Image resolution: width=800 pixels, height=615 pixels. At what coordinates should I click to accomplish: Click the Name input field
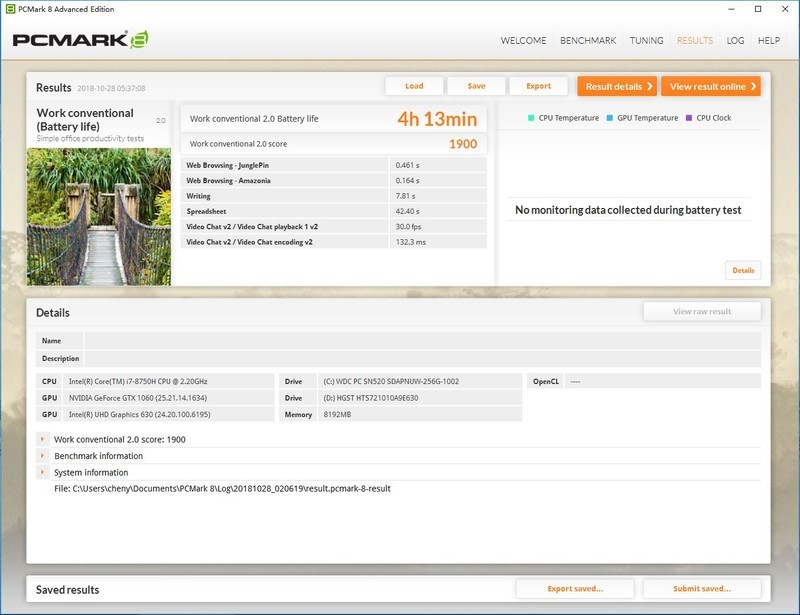coord(422,341)
